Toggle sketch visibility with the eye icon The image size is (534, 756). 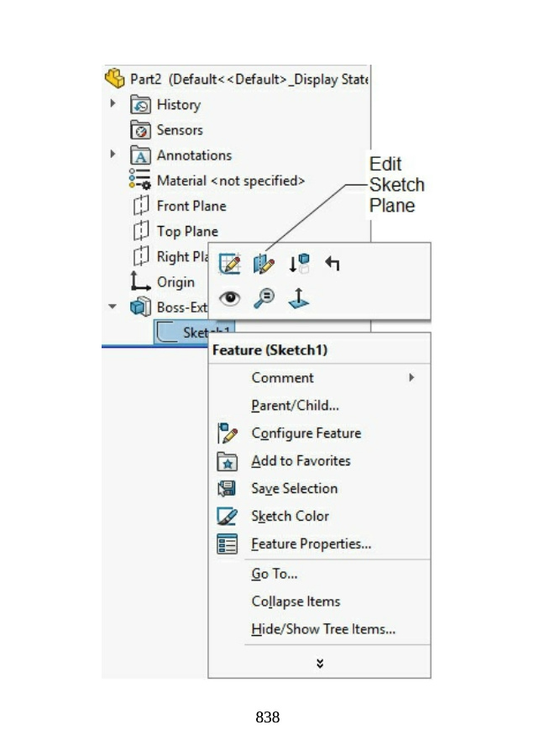point(229,298)
